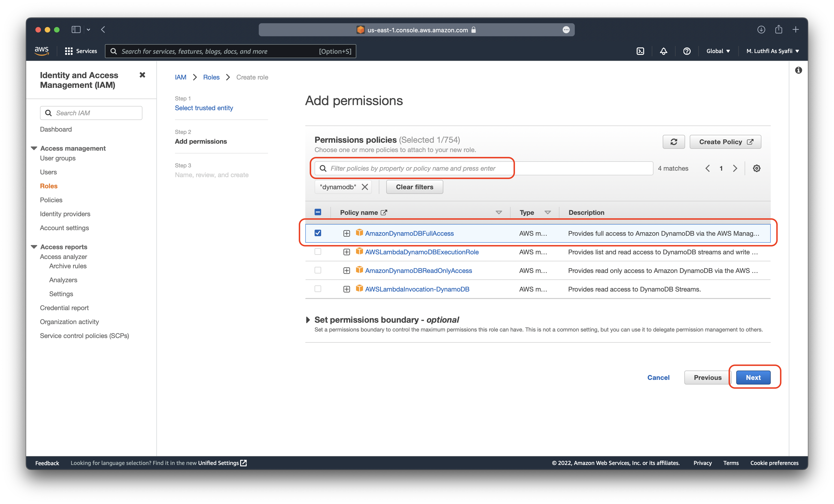
Task: Open Safari sidebar dropdown chevron
Action: pyautogui.click(x=88, y=30)
